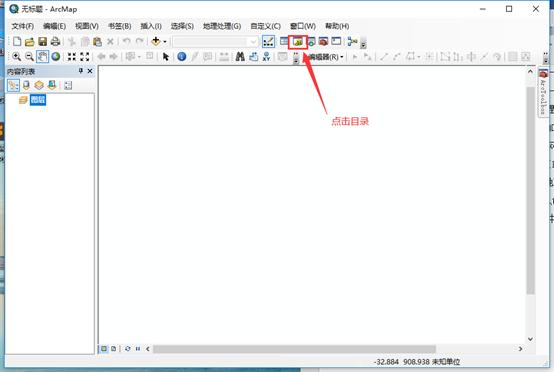The width and height of the screenshot is (554, 372).
Task: Open the map scale combo box
Action: (x=215, y=42)
